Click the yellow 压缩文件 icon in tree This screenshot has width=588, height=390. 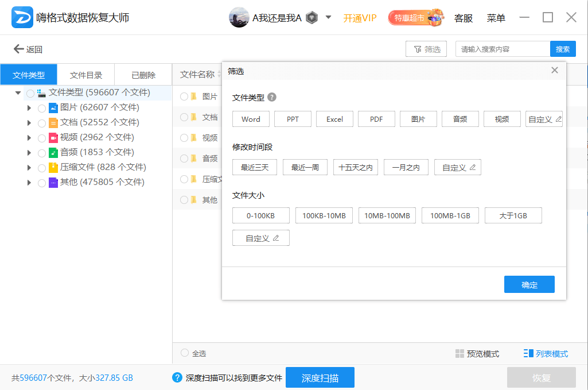(53, 168)
